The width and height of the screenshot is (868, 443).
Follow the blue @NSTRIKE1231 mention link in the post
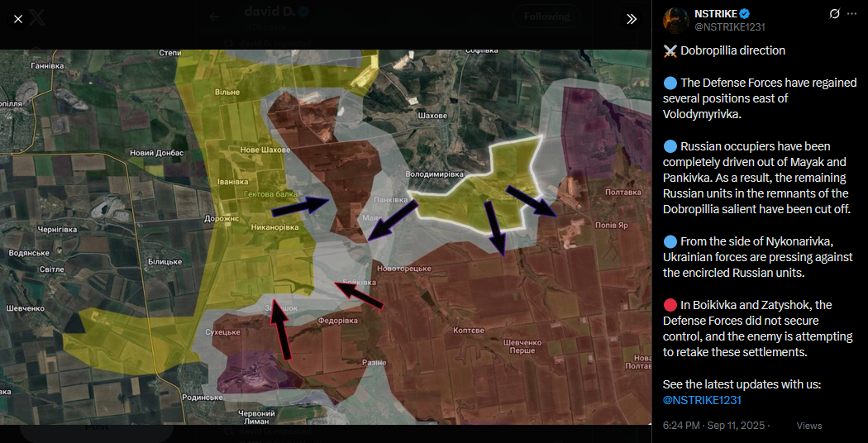click(x=701, y=400)
